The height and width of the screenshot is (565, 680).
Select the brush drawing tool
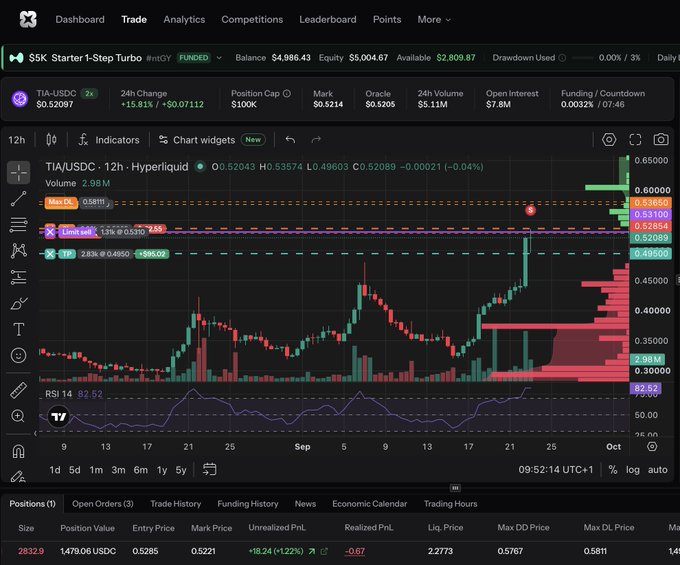point(18,304)
